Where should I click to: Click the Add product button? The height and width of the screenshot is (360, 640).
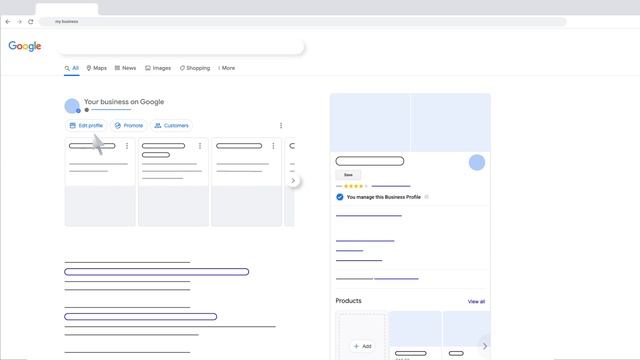pos(362,346)
